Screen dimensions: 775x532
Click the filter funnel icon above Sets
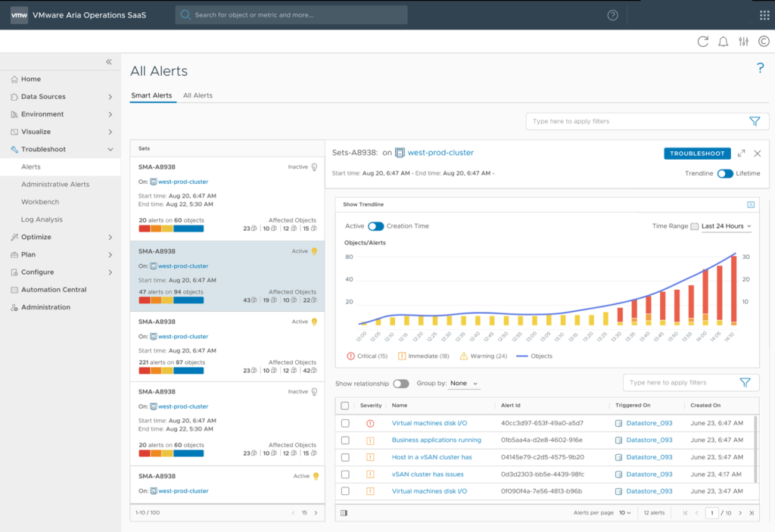click(x=754, y=121)
